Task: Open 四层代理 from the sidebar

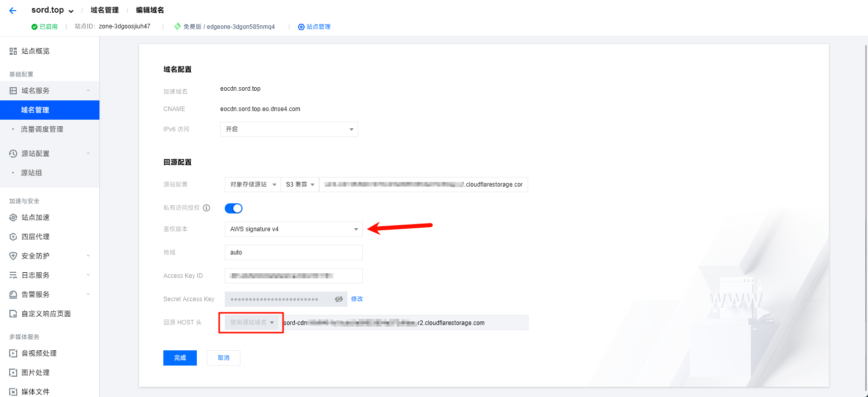Action: click(x=35, y=237)
